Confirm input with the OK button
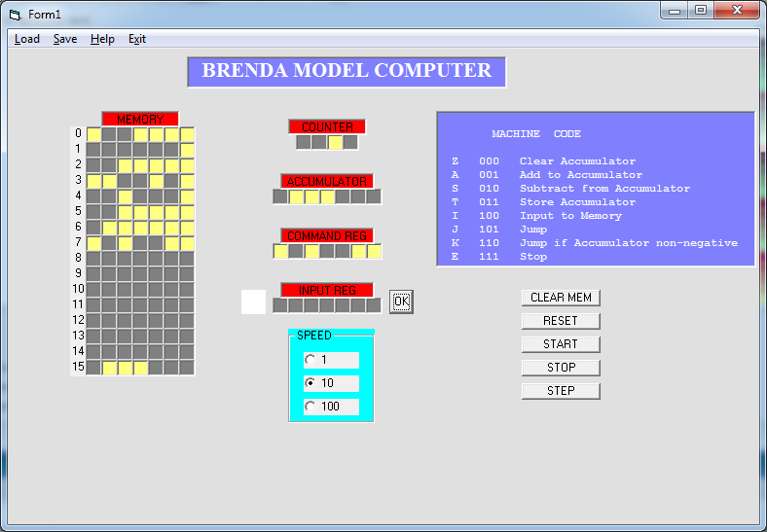This screenshot has height=532, width=767. tap(401, 302)
